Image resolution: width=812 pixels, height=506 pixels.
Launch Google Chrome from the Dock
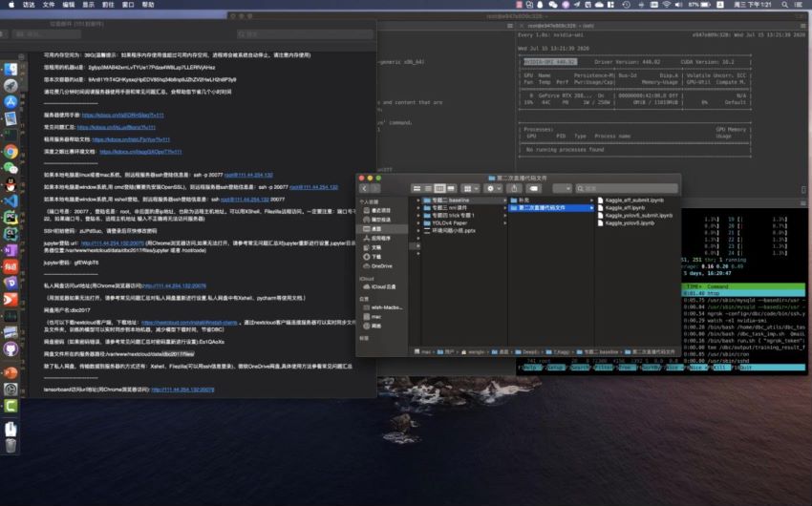coord(11,152)
